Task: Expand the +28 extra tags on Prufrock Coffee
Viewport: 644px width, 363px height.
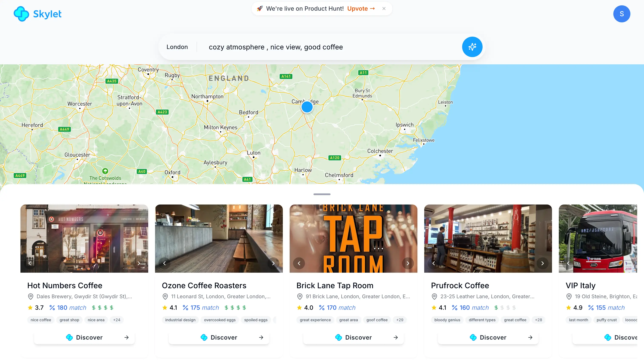Action: pyautogui.click(x=538, y=320)
